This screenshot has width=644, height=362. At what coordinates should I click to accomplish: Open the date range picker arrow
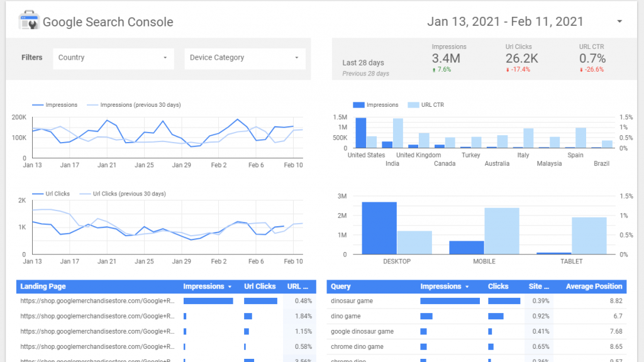click(619, 21)
